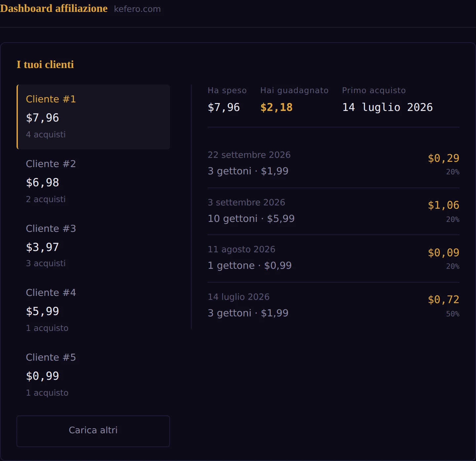
Task: Open the Cliente #2 entry
Action: [93, 182]
